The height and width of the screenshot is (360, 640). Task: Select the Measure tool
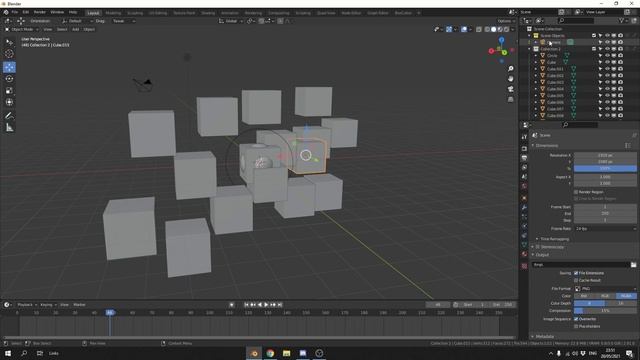9,128
